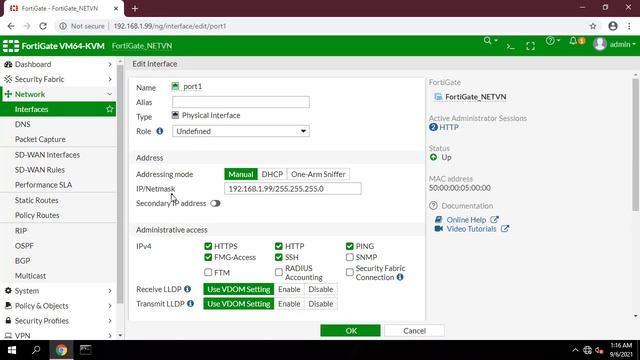640x360 pixels.
Task: Click the FortiGate logo grid icon
Action: click(11, 46)
